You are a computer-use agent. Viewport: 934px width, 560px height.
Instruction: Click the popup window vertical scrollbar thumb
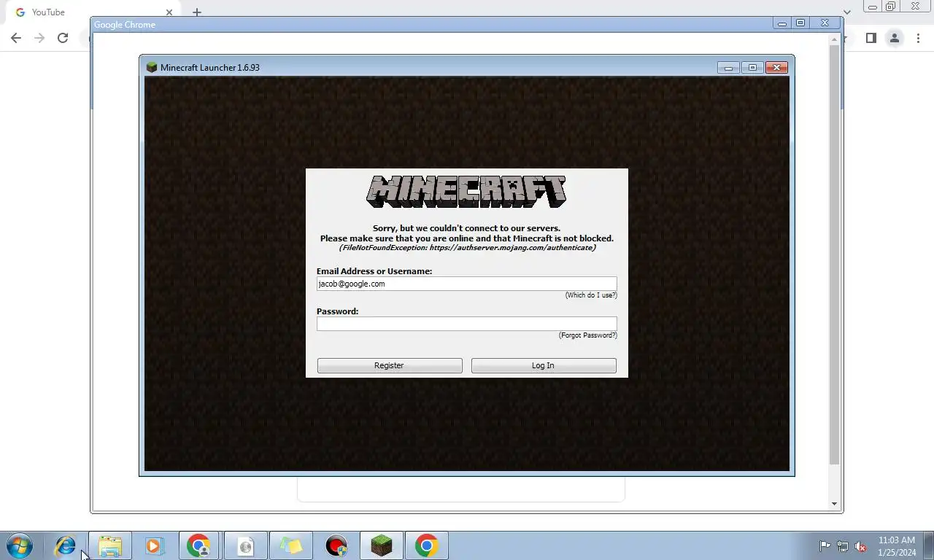click(x=835, y=254)
